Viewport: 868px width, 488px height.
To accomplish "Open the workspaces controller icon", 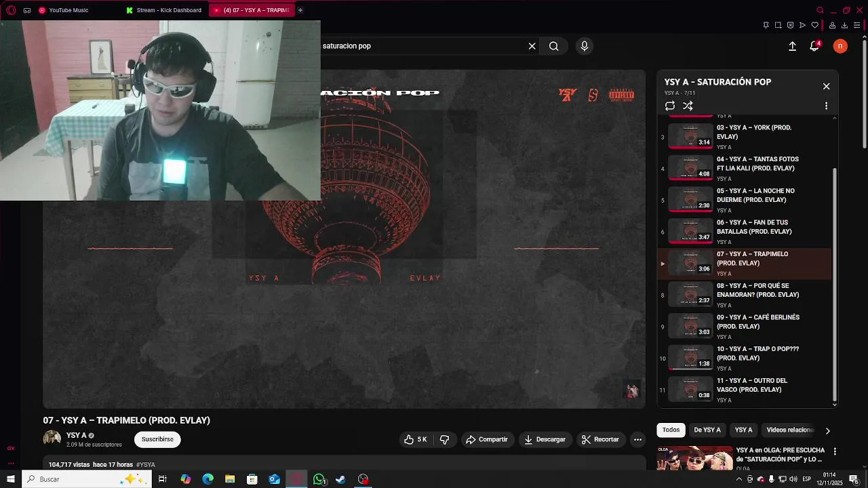I will pyautogui.click(x=27, y=10).
